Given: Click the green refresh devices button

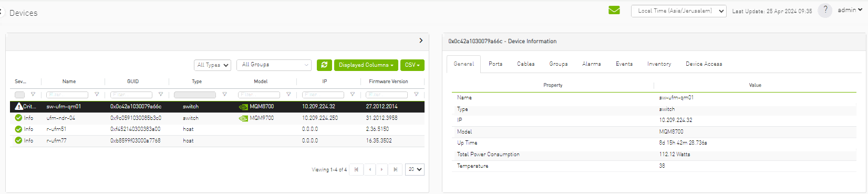Looking at the screenshot, I should click(x=324, y=65).
